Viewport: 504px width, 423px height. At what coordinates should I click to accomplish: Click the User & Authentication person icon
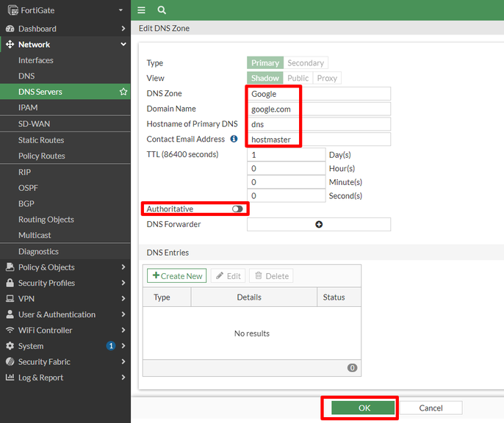tap(10, 314)
